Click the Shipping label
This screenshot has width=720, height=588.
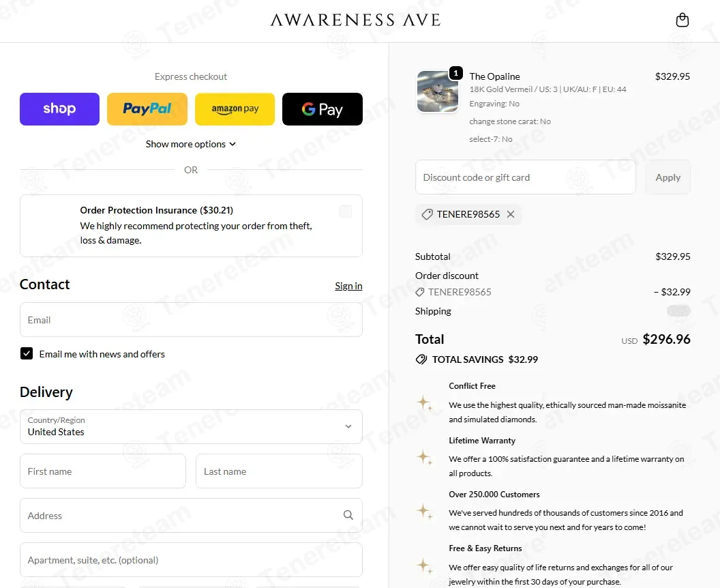point(433,311)
